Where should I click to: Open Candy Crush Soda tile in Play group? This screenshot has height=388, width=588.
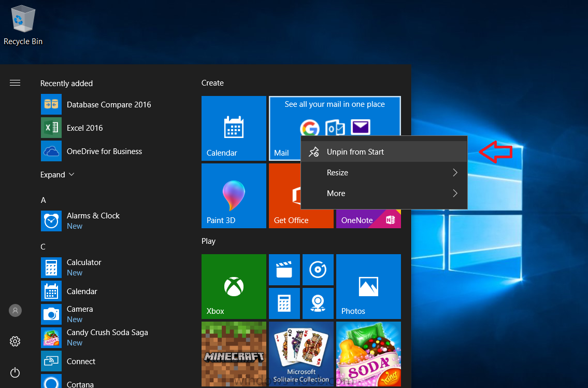(368, 354)
